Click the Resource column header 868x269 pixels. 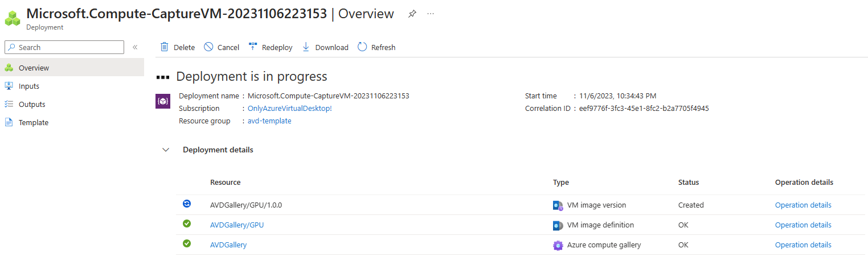click(x=226, y=183)
